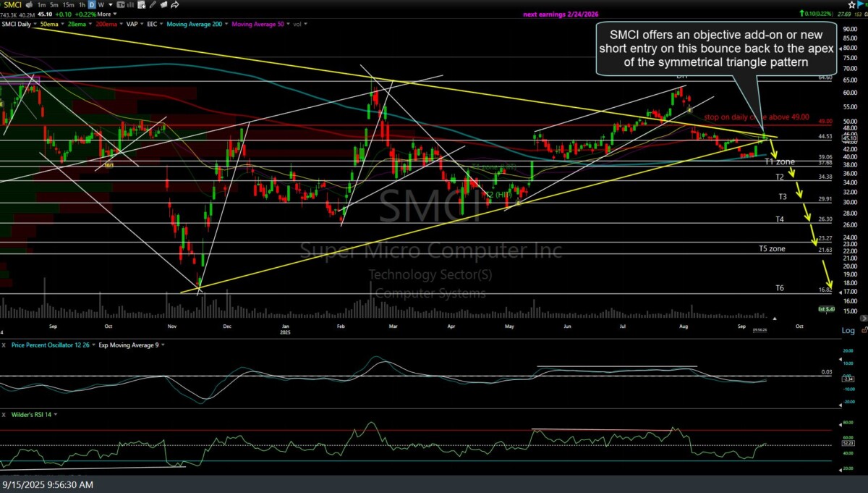The image size is (868, 493).
Task: Toggle the Log scale option
Action: coord(848,330)
